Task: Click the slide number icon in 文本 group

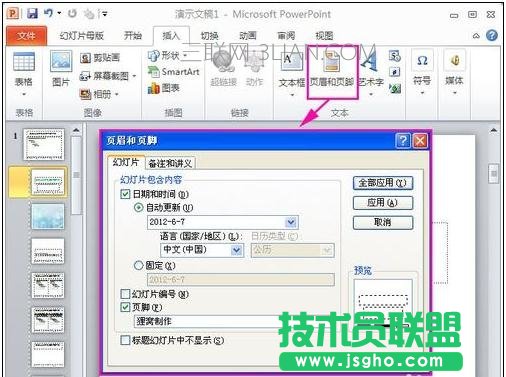Action: click(395, 72)
